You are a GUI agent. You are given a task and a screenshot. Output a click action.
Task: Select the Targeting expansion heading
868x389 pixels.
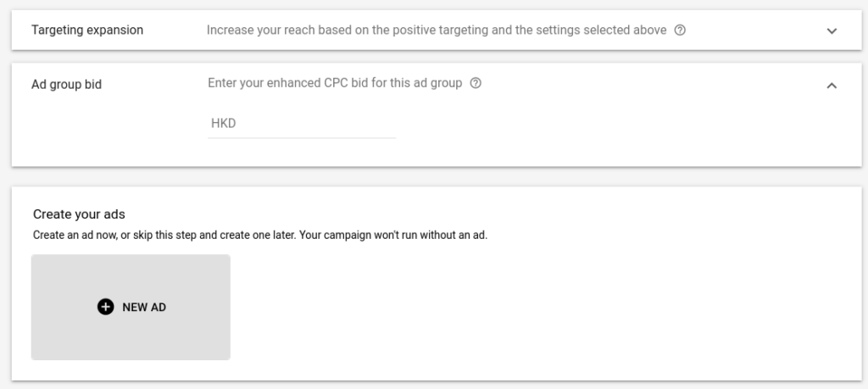click(87, 30)
